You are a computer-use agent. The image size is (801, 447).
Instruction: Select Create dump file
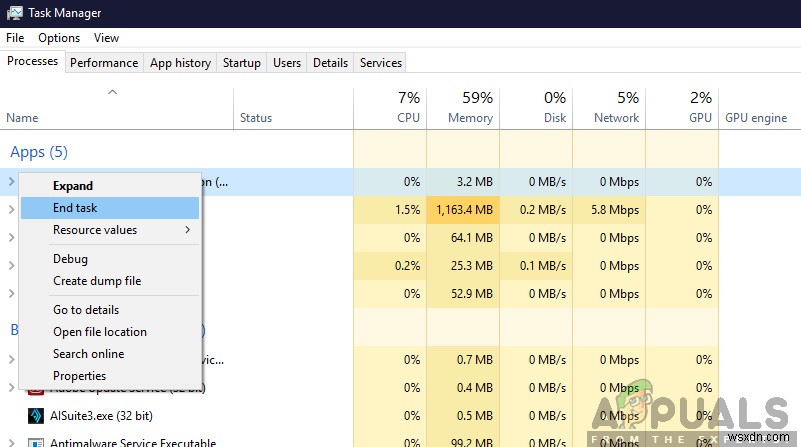click(x=110, y=281)
